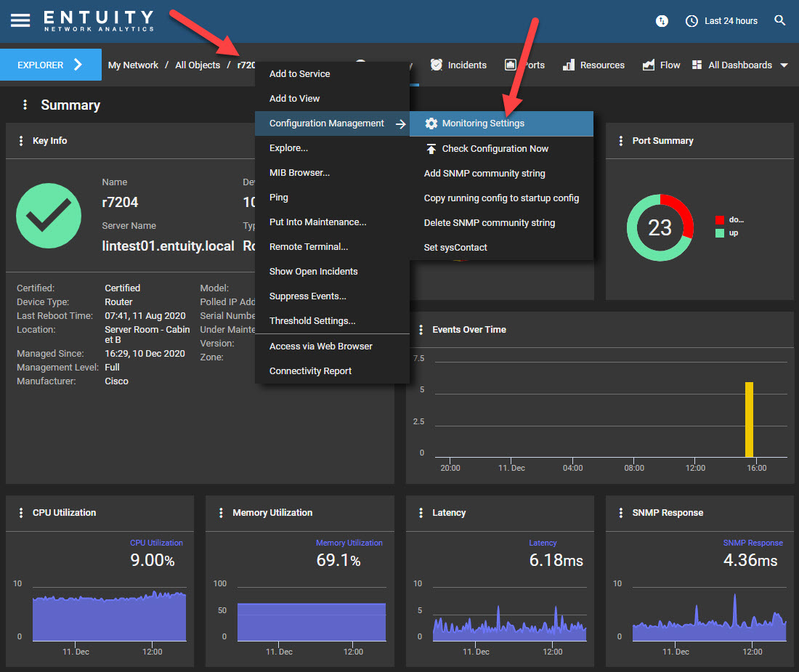Open the Memory Utilization dashlet menu
The height and width of the screenshot is (672, 799).
tap(221, 512)
